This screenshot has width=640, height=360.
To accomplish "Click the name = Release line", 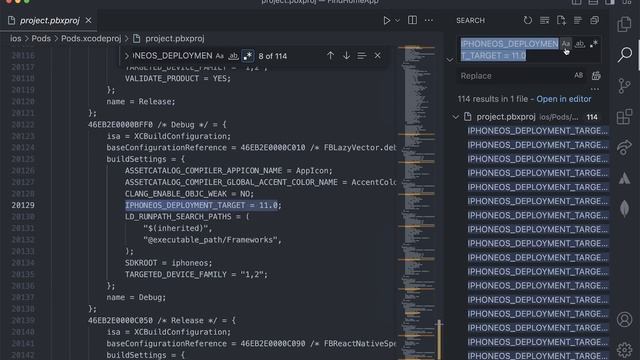I will point(141,102).
